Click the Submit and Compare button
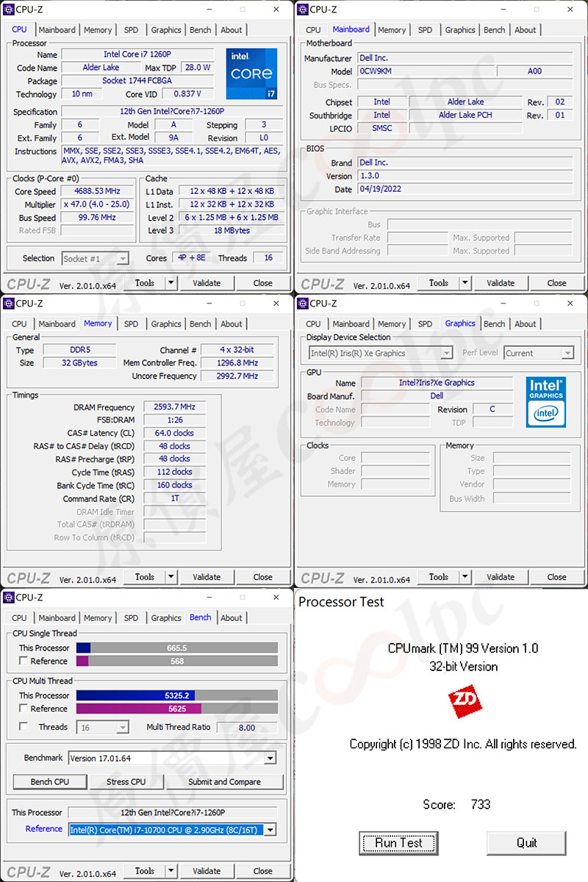The width and height of the screenshot is (588, 882). [x=225, y=782]
